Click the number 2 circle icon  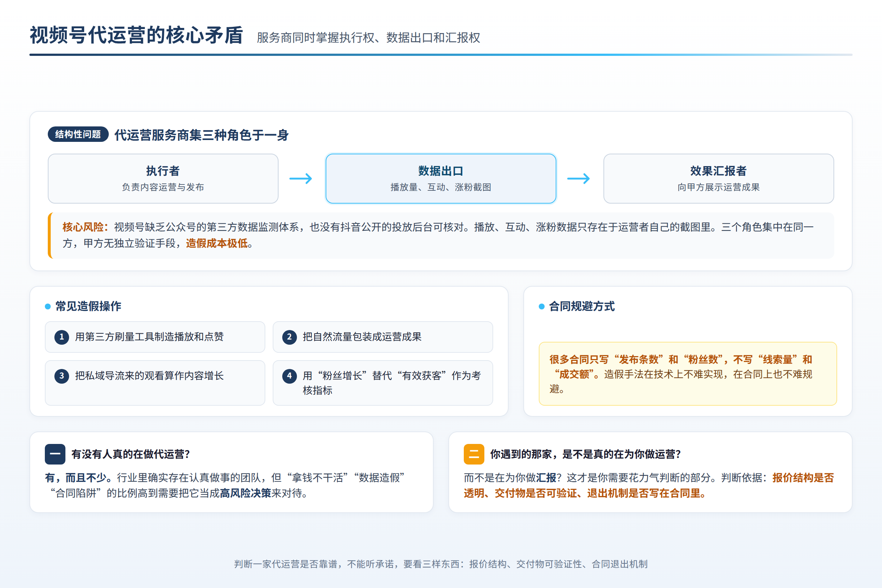(290, 337)
